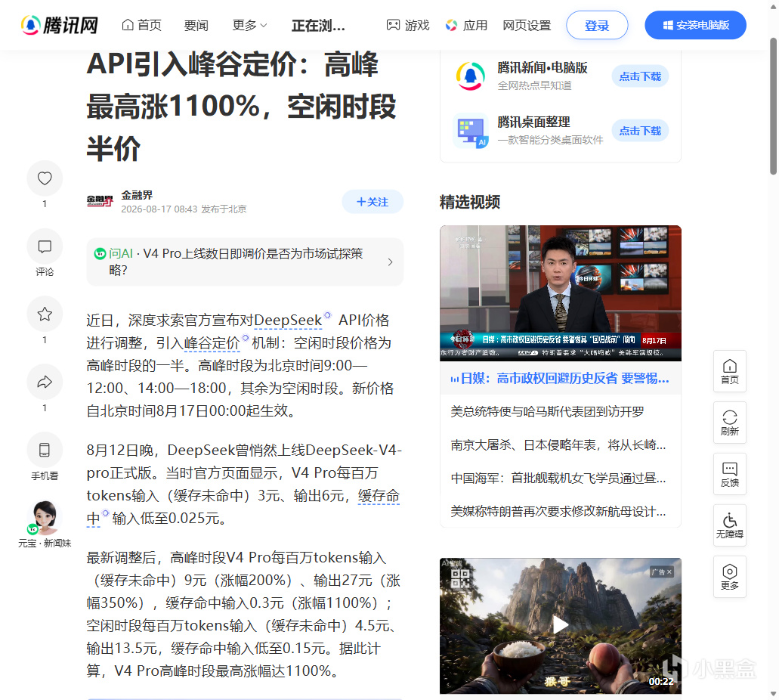Open 游戏 games link
The height and width of the screenshot is (700, 779).
pos(408,25)
